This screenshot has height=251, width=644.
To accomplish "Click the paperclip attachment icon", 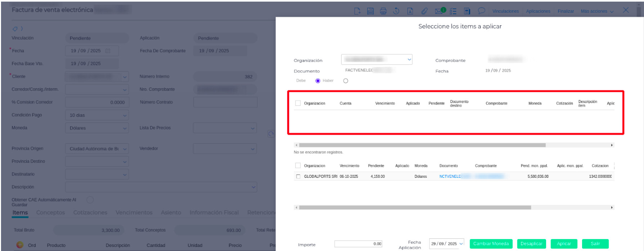I will pyautogui.click(x=424, y=11).
